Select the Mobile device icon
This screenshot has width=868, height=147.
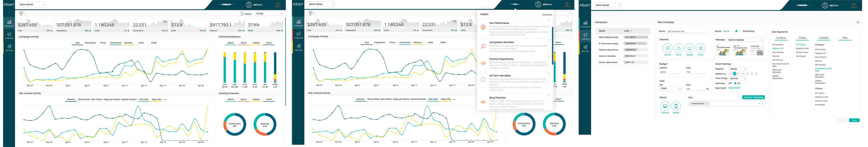tap(676, 106)
